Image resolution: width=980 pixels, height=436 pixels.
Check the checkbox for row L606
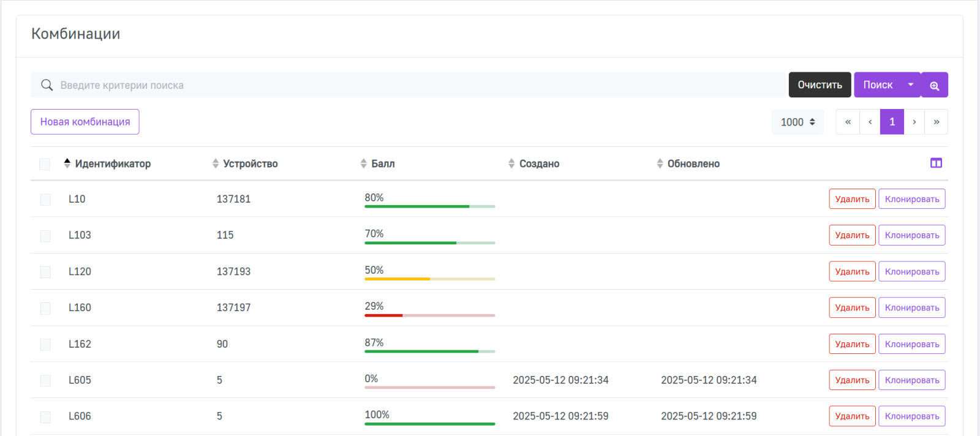(x=45, y=416)
